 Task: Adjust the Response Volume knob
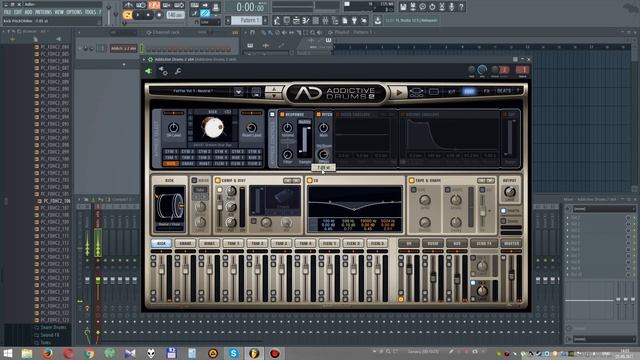tap(287, 128)
